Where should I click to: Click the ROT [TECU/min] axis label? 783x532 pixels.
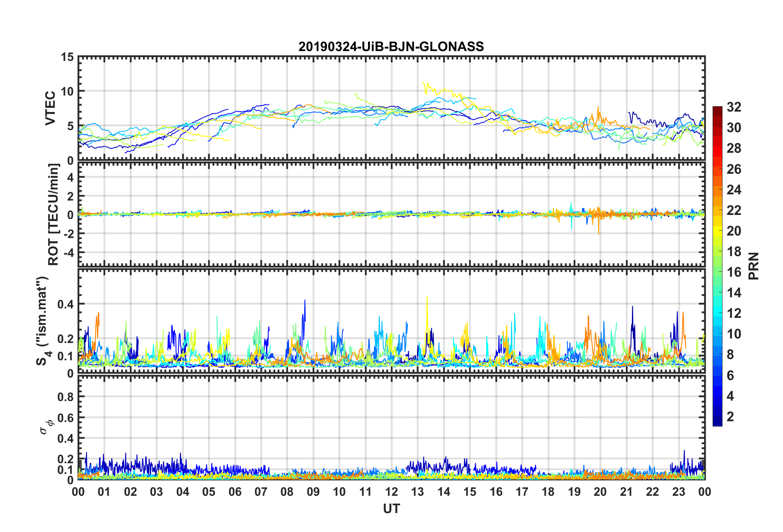click(54, 215)
